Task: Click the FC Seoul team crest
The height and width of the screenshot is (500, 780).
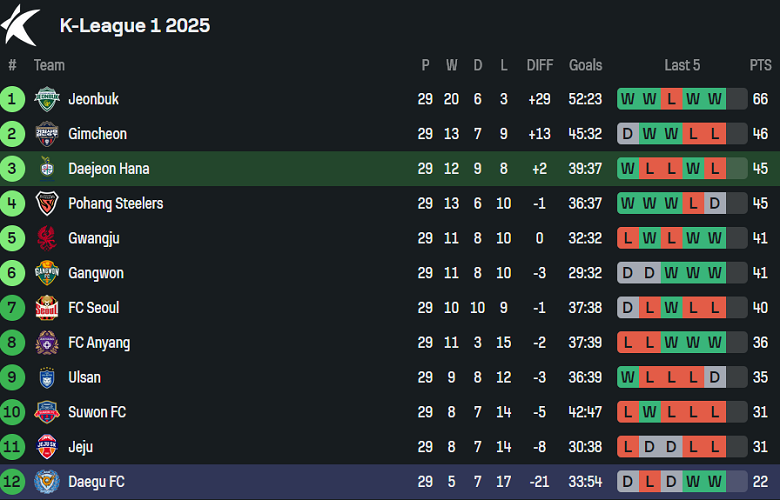Action: point(46,308)
